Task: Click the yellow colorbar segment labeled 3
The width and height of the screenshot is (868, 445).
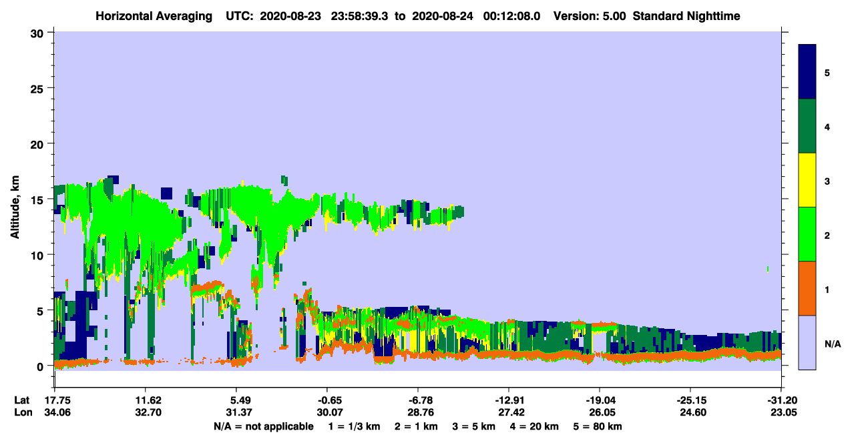Action: click(807, 180)
